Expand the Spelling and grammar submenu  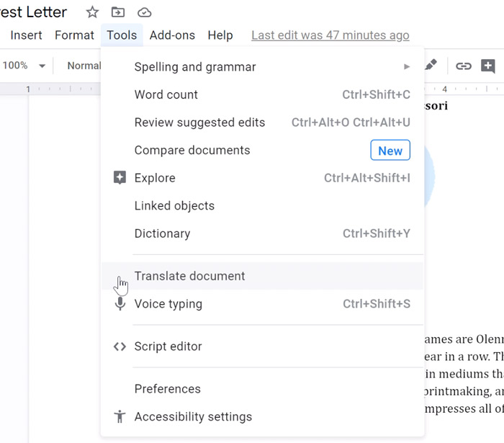click(262, 67)
